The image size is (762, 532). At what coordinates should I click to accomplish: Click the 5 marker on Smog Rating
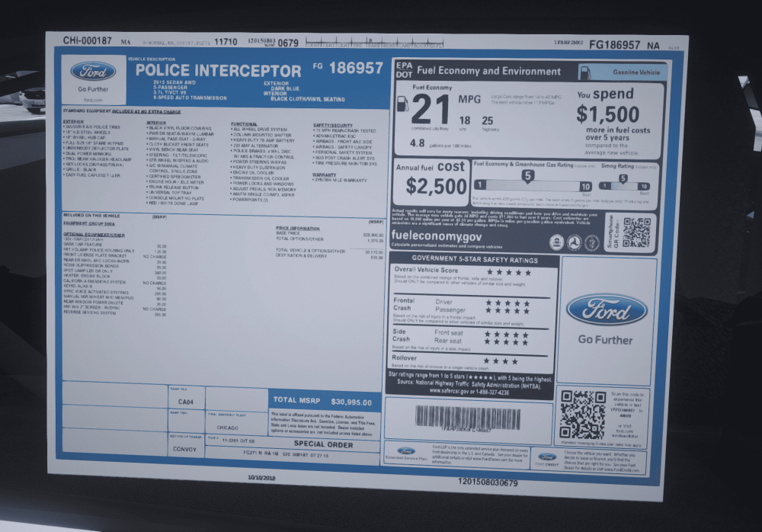tap(623, 178)
